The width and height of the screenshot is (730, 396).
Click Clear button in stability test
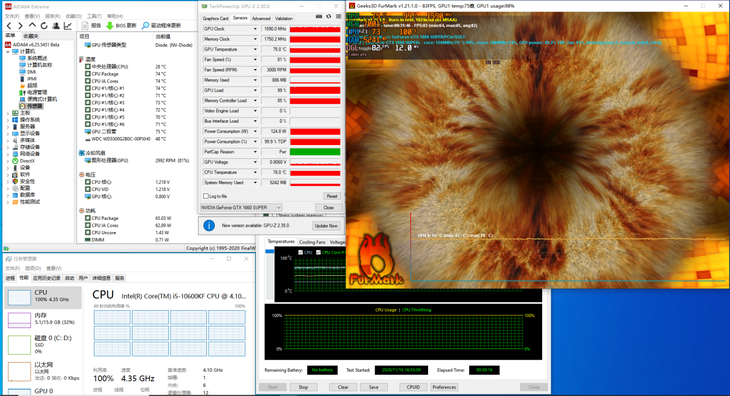[343, 387]
